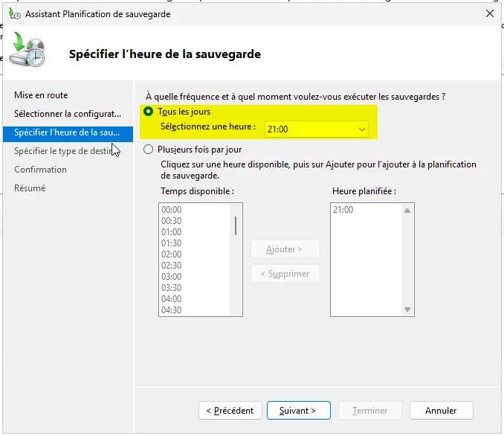Select 02:30 in the available times list

click(172, 266)
